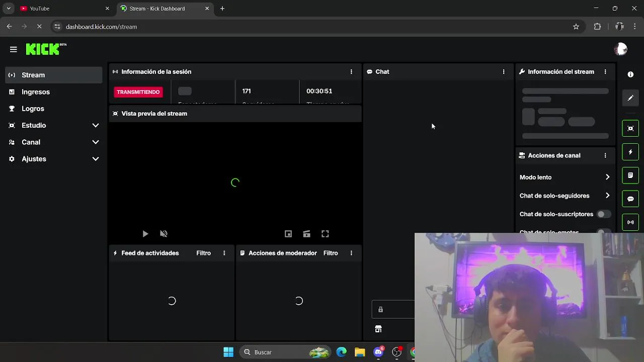
Task: Open Filtro in Acciones de moderador
Action: (331, 253)
